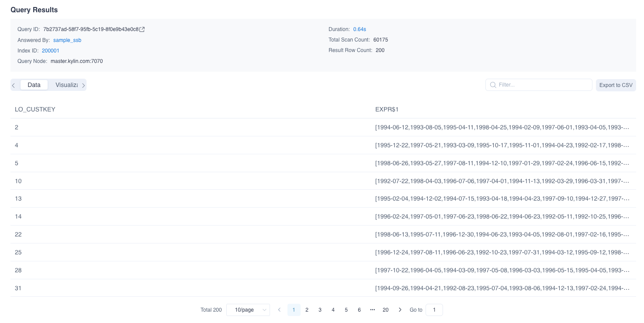Click the pagination ellipsis to jump pages
644x323 pixels.
click(x=372, y=310)
